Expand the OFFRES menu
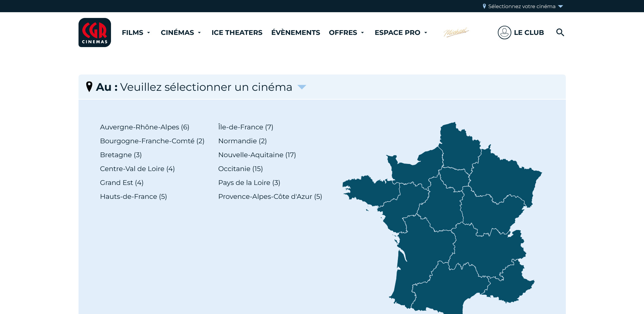644x314 pixels. coord(347,33)
